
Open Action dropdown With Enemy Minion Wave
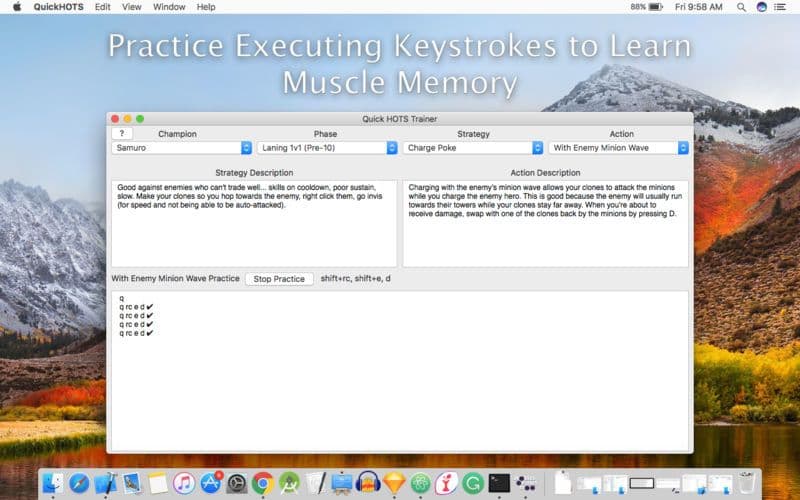[619, 148]
